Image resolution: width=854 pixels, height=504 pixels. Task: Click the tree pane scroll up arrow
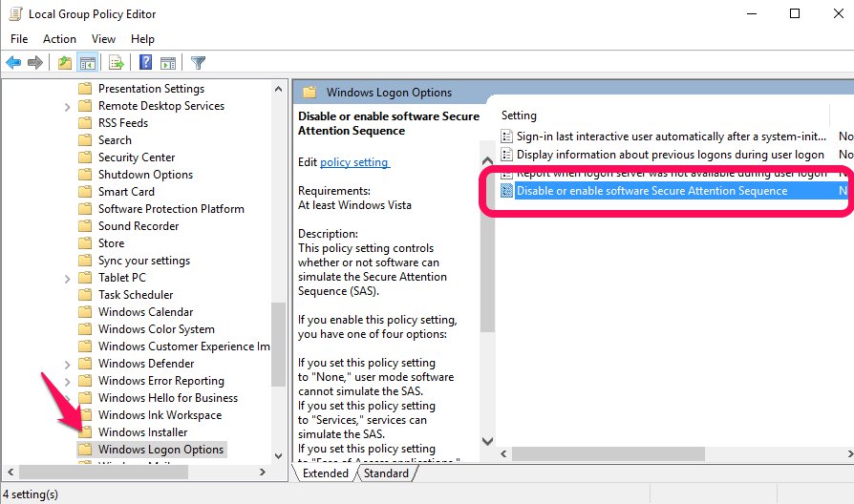tap(278, 89)
